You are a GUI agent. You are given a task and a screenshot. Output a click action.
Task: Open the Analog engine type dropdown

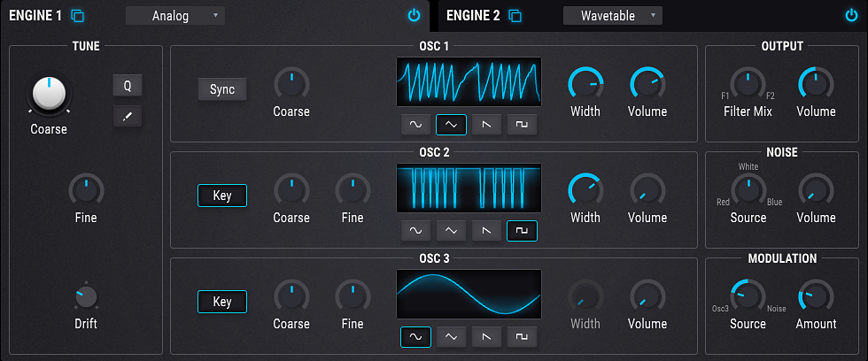(x=175, y=16)
